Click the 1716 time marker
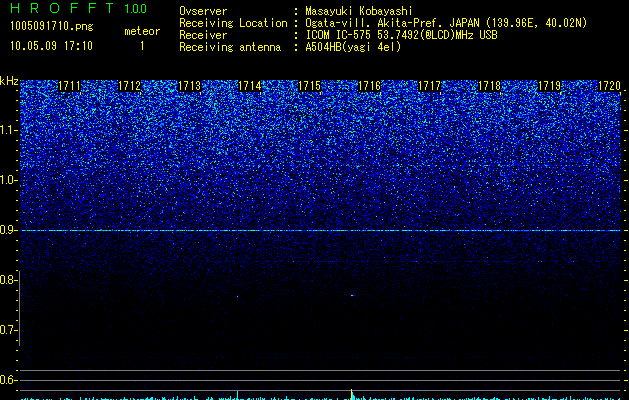The height and width of the screenshot is (400, 629). point(369,86)
